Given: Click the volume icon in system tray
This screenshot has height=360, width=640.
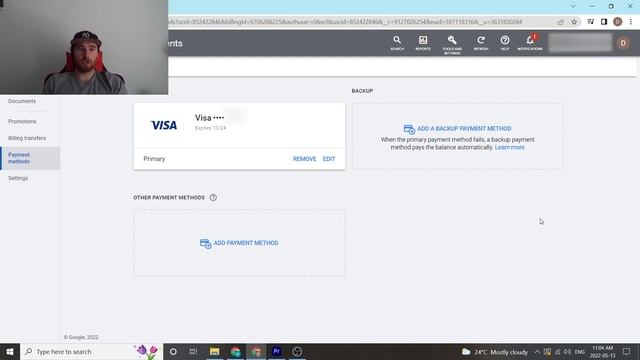Looking at the screenshot, I should [567, 352].
